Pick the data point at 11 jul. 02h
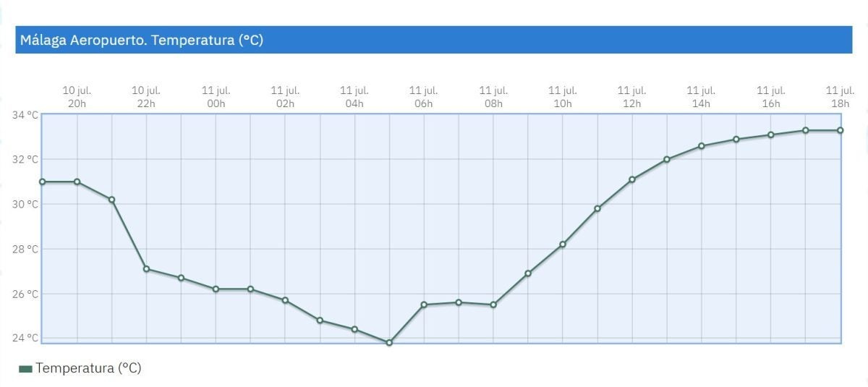 coord(285,300)
